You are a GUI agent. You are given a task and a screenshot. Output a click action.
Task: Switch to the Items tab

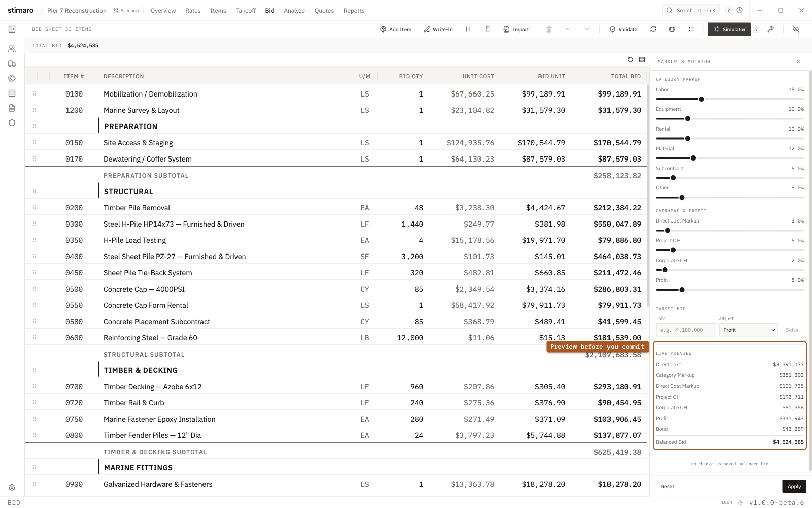(218, 11)
